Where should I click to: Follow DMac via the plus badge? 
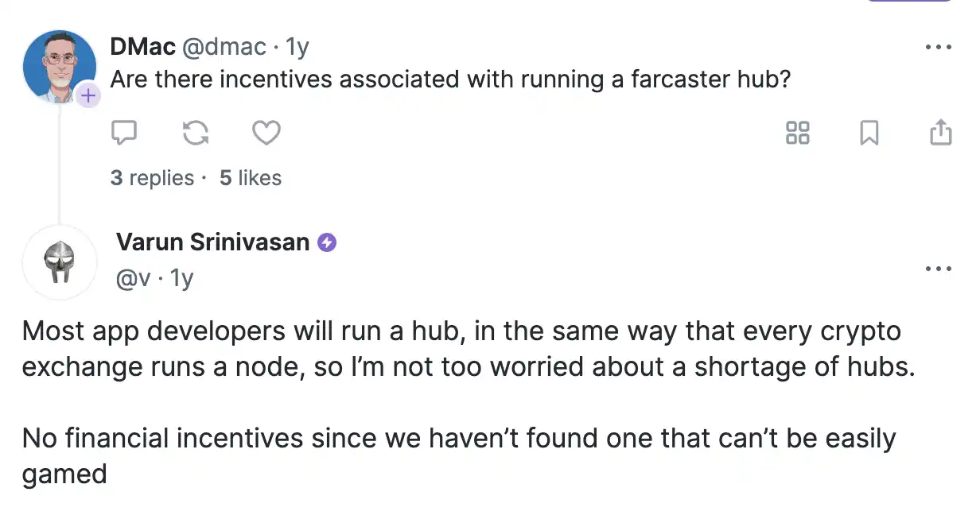pos(88,96)
